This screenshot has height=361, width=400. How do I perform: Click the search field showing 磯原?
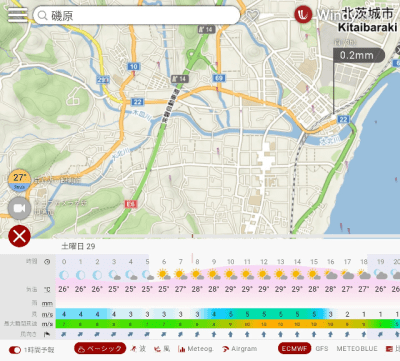136,15
